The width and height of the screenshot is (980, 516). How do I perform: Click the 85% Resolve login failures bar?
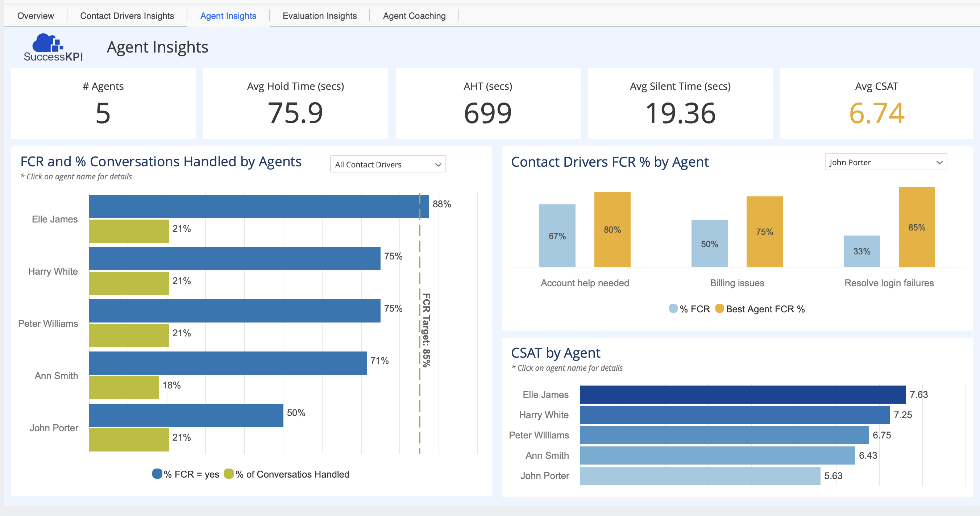tap(916, 226)
